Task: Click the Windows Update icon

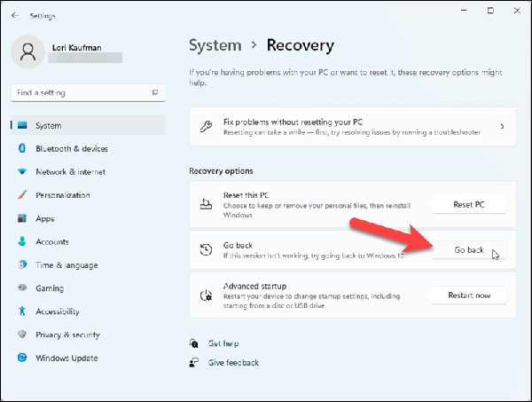Action: tap(22, 358)
